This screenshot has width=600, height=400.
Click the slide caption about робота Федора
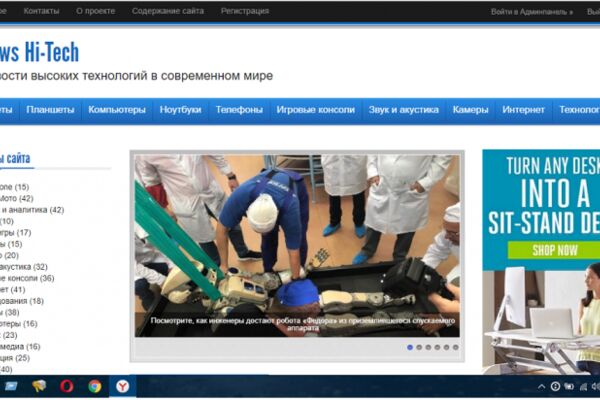303,324
